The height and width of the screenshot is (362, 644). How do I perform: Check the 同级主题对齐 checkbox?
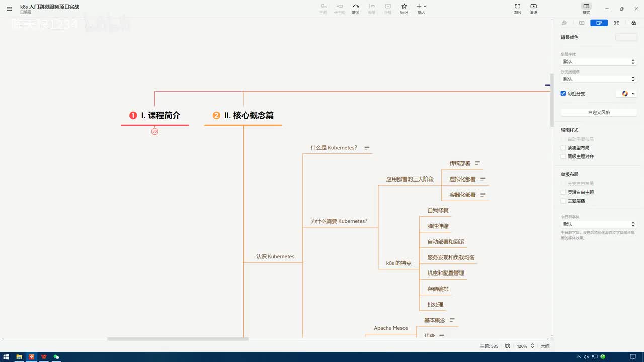point(563,156)
